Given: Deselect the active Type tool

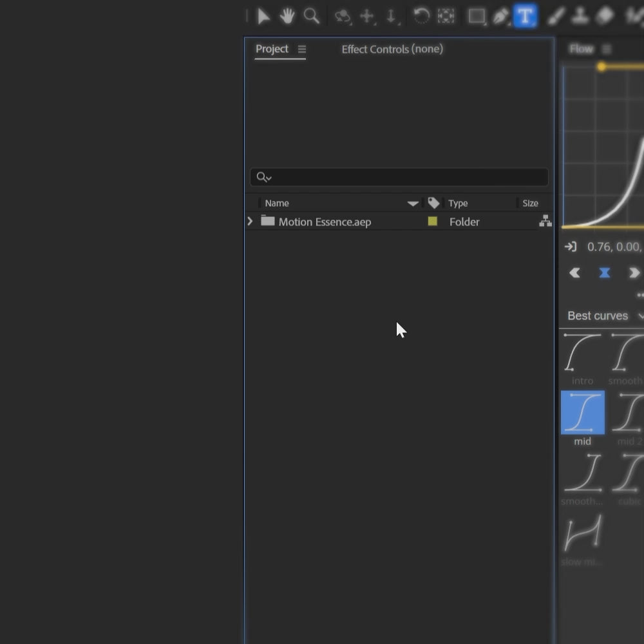Looking at the screenshot, I should pyautogui.click(x=525, y=16).
